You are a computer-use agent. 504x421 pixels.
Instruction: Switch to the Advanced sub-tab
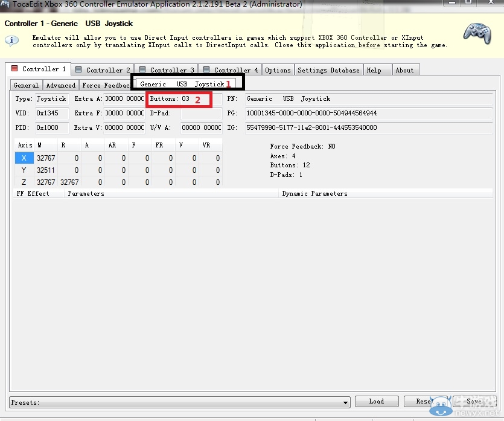pos(61,85)
